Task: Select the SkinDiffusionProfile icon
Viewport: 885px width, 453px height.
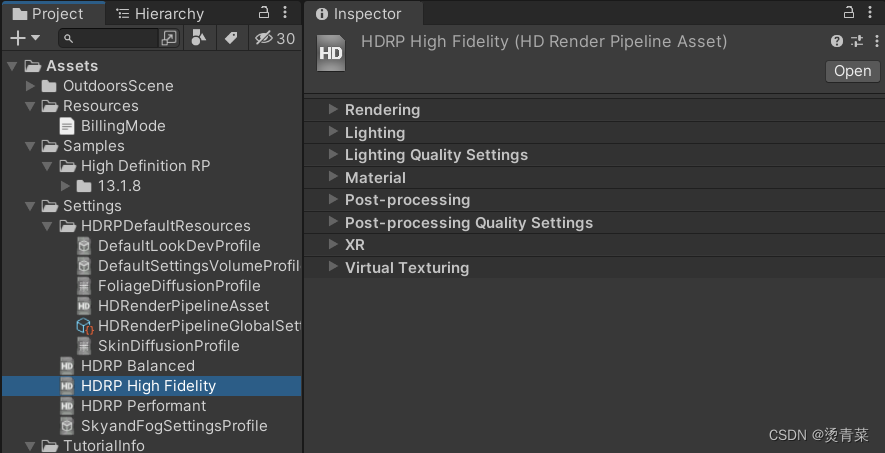Action: 84,346
